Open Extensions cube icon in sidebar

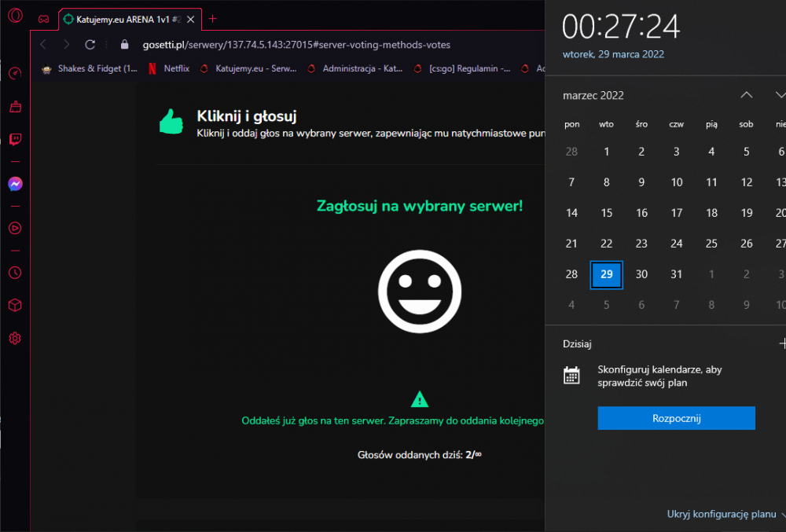(15, 305)
